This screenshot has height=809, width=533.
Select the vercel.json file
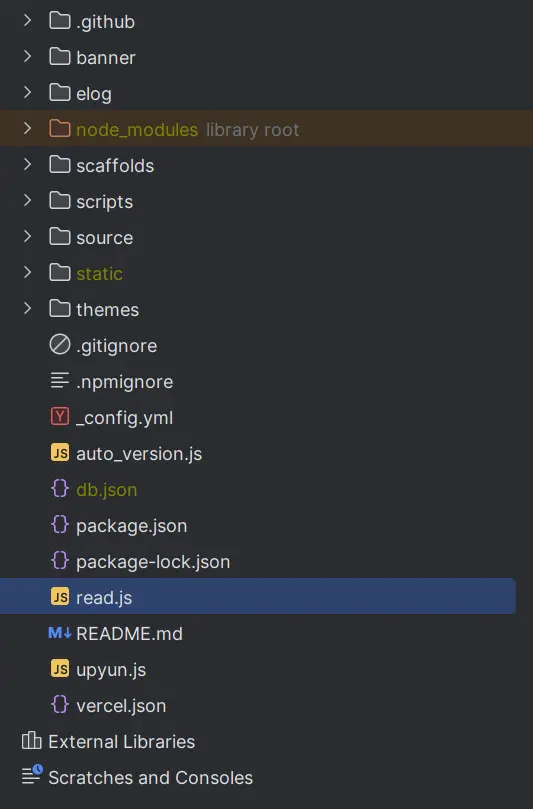coord(121,705)
